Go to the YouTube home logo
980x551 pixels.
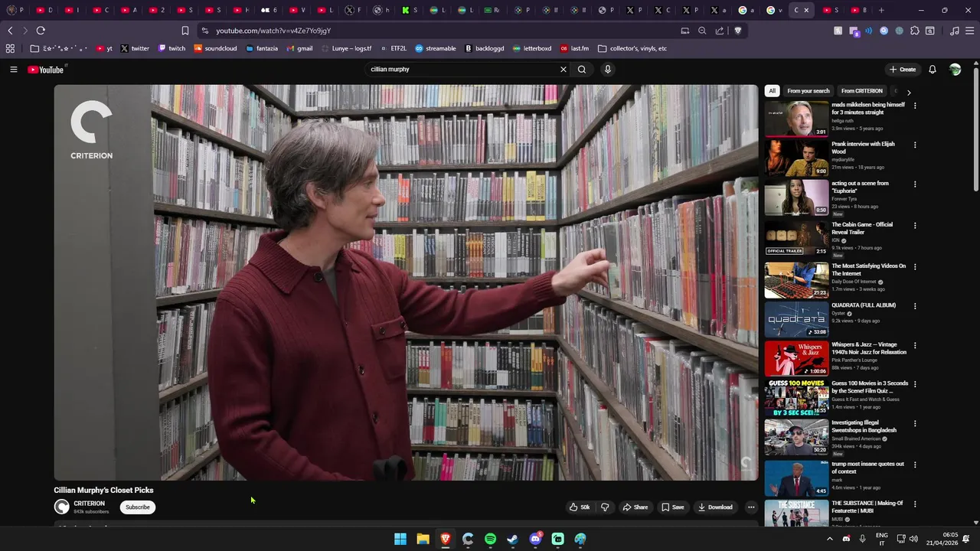click(46, 70)
